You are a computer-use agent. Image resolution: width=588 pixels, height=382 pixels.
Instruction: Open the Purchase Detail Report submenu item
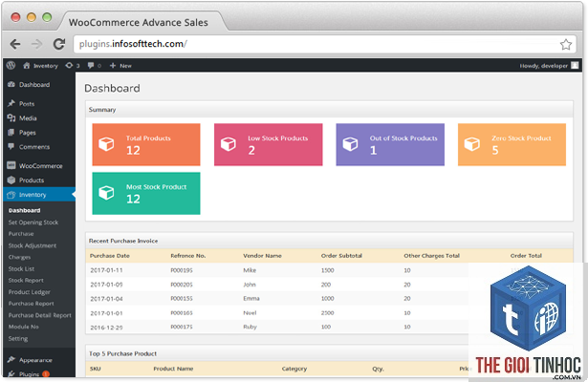(40, 315)
